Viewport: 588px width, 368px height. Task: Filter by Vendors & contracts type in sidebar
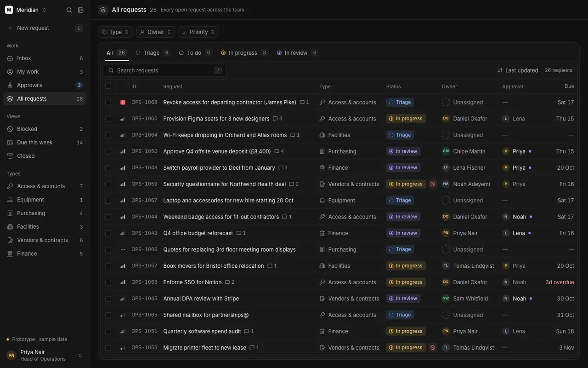[x=45, y=240]
